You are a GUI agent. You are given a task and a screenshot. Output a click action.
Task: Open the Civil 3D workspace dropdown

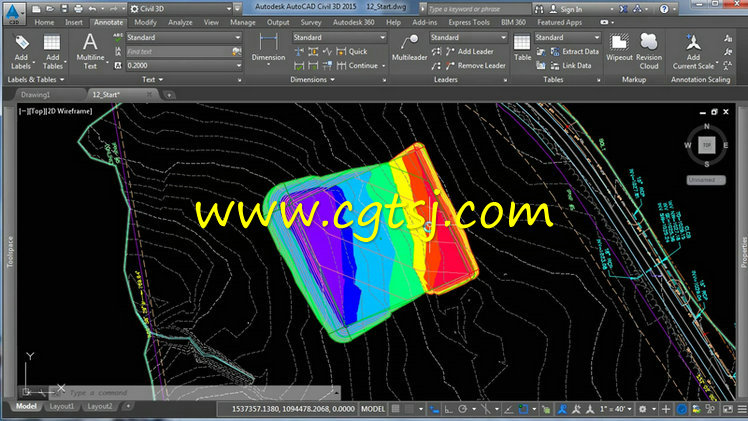click(x=180, y=9)
